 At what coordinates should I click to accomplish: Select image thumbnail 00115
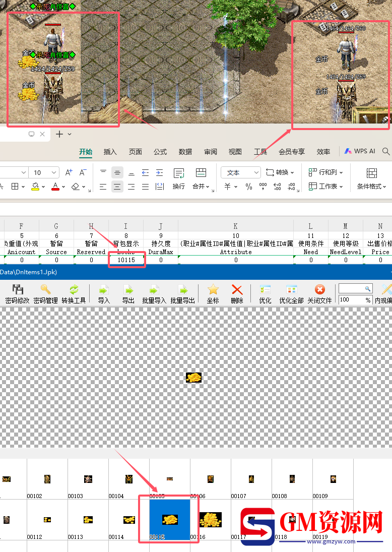[x=170, y=520]
